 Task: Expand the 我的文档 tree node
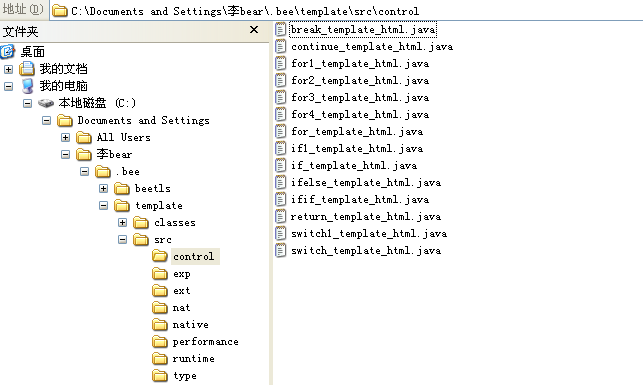click(x=8, y=69)
